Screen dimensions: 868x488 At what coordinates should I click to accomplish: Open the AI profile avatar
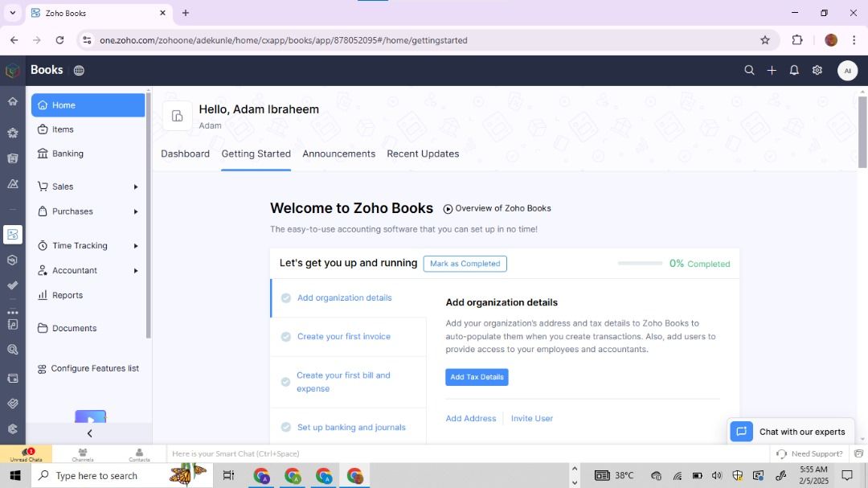847,71
